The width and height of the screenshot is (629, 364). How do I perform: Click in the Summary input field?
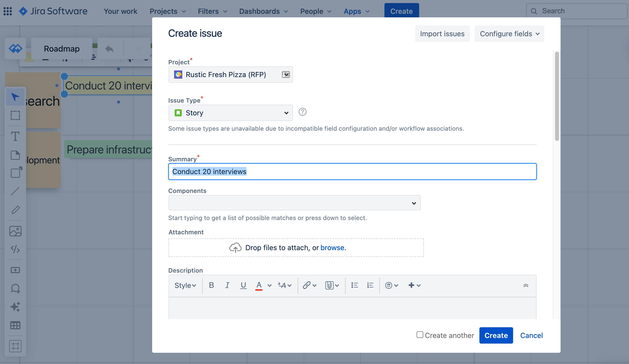point(352,172)
